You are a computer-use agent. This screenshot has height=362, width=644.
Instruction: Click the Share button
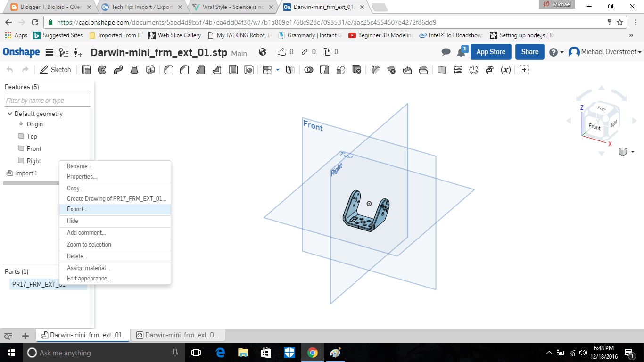point(529,52)
